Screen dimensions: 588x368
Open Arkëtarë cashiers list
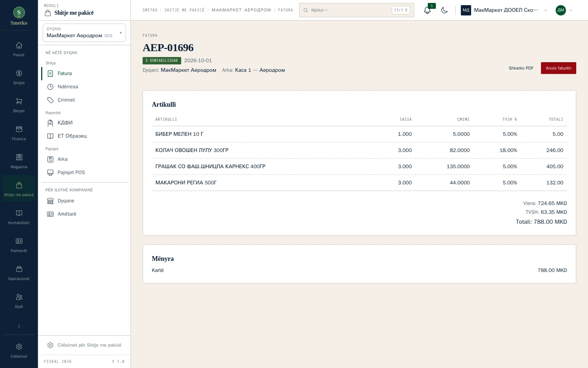pos(84,214)
